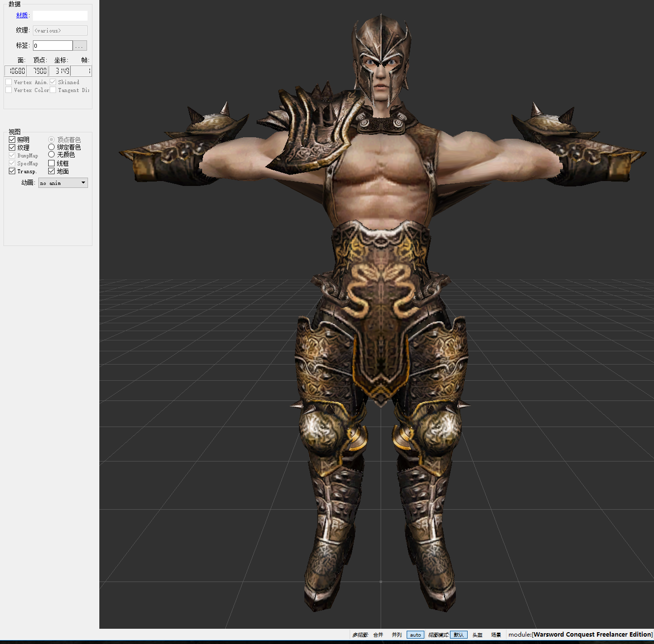Toggle the Vertex Anim. checkbox
Viewport: 654px width, 644px height.
click(8, 82)
